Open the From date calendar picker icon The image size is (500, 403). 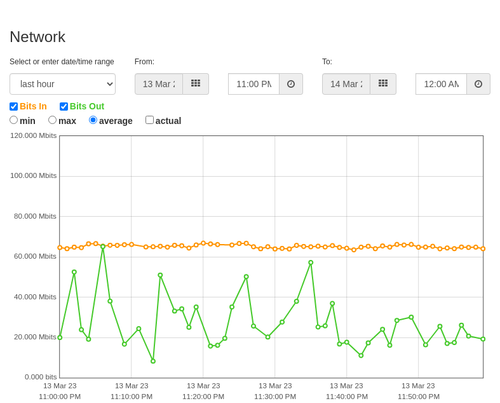pyautogui.click(x=196, y=84)
